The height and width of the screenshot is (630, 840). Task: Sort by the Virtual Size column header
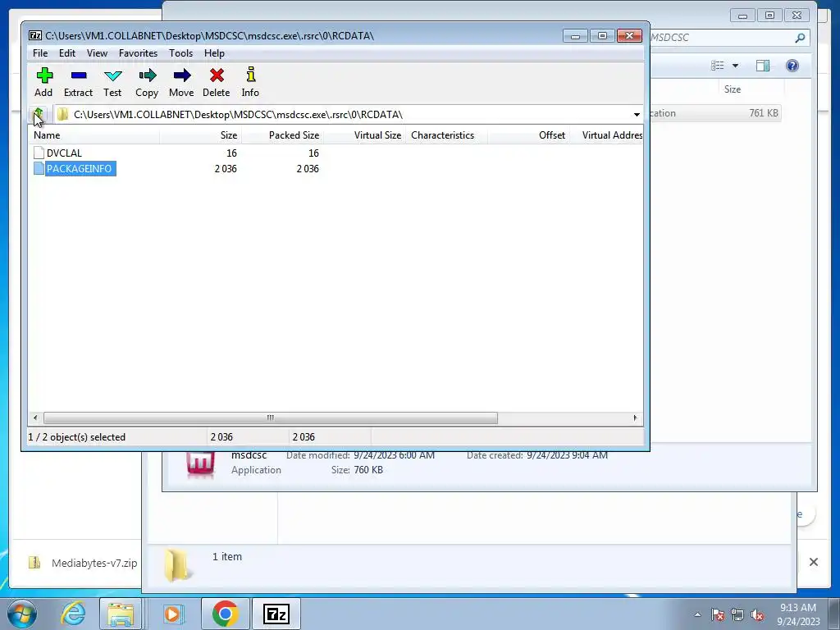coord(365,135)
